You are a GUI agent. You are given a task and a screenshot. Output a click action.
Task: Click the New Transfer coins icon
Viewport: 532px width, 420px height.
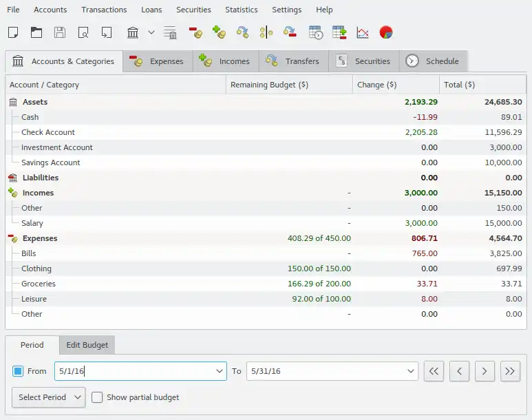(242, 32)
